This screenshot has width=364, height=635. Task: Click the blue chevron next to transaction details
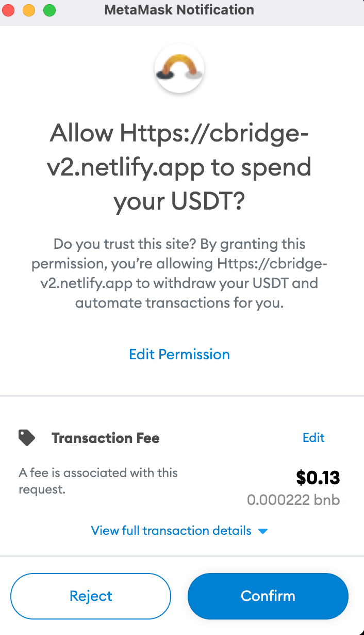point(263,531)
